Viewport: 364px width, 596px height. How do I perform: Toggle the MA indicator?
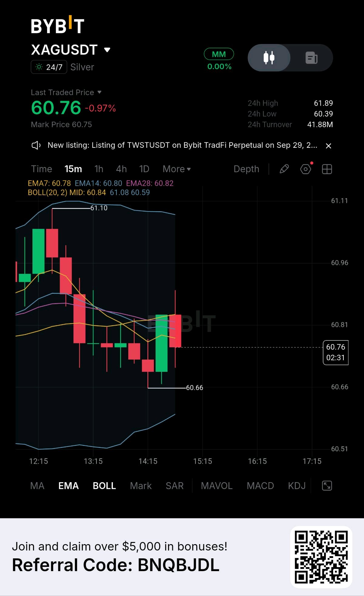tap(37, 486)
